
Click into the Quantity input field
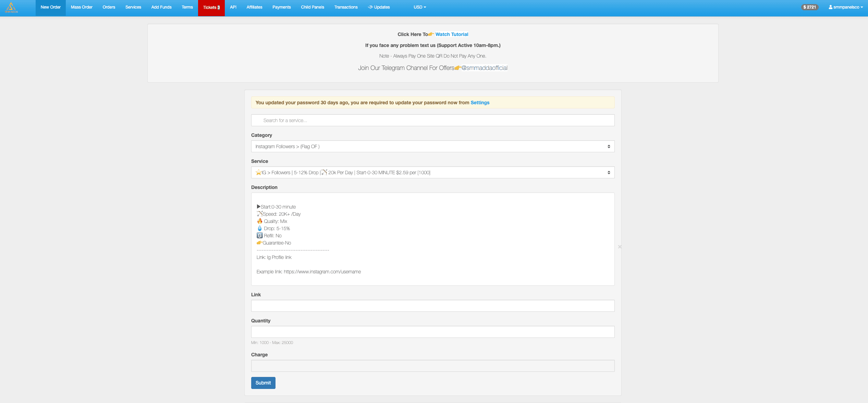tap(432, 332)
